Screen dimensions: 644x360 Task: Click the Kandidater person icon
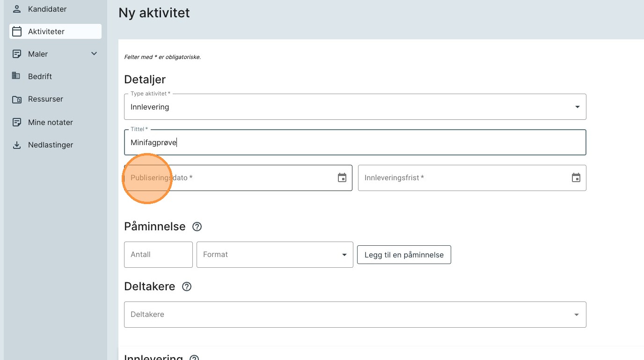[17, 9]
